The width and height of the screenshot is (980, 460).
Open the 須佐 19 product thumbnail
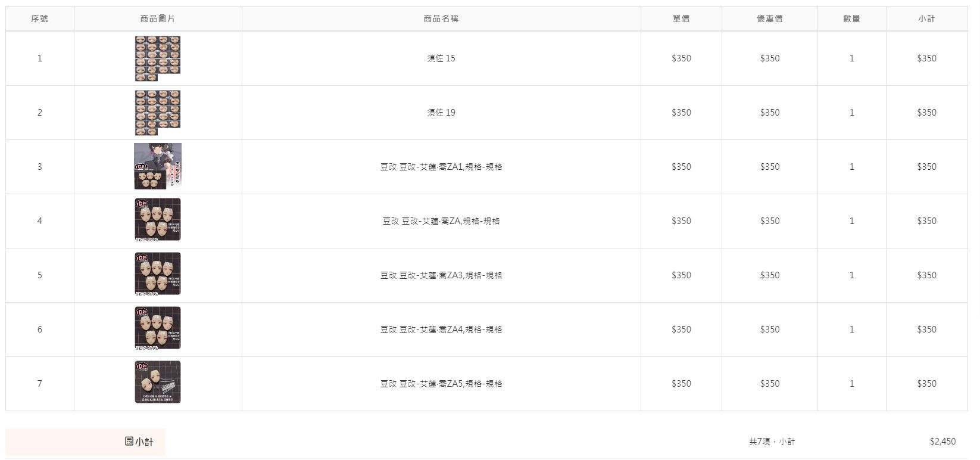158,113
